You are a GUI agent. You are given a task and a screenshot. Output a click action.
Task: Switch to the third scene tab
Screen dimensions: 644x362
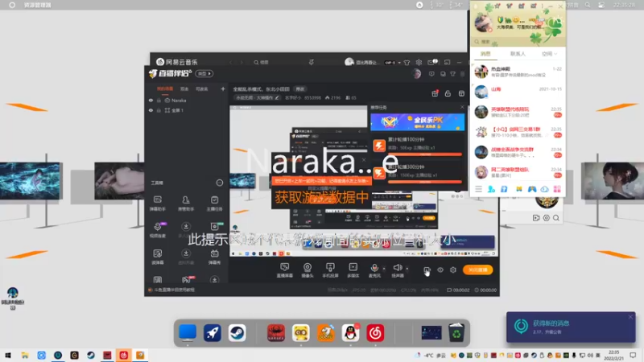(202, 88)
